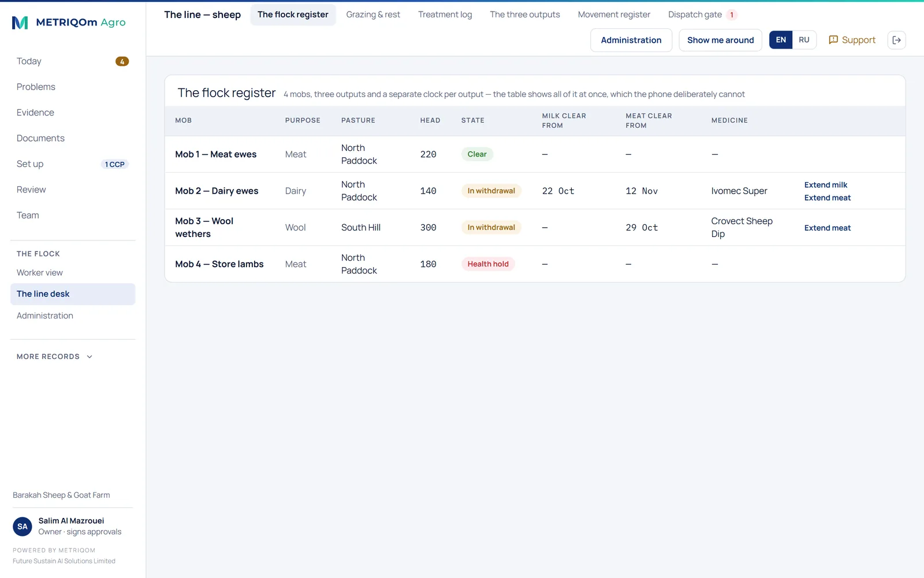Viewport: 924px width, 578px height.
Task: Open Set up in the sidebar
Action: click(x=73, y=164)
